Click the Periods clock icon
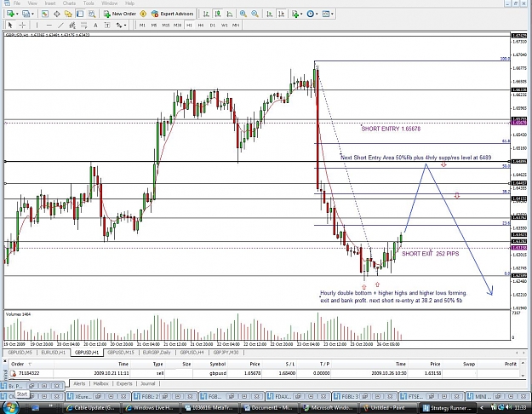Image resolution: width=532 pixels, height=414 pixels. (x=310, y=14)
